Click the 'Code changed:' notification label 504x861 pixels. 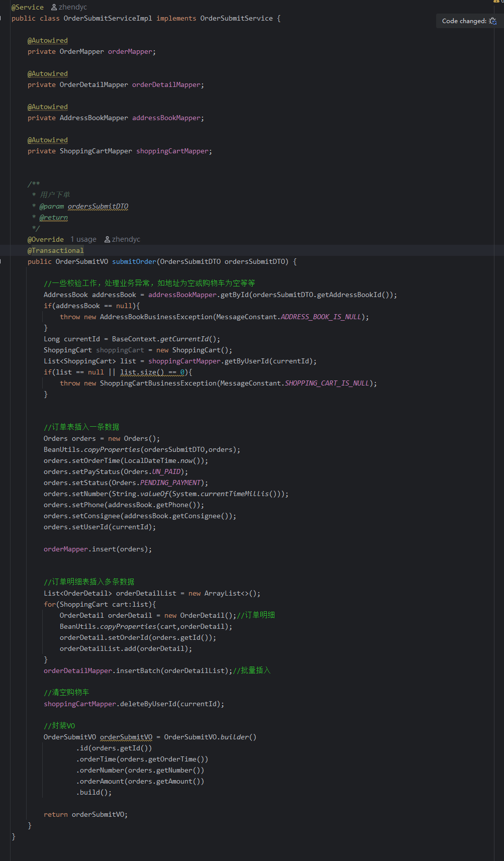click(464, 21)
